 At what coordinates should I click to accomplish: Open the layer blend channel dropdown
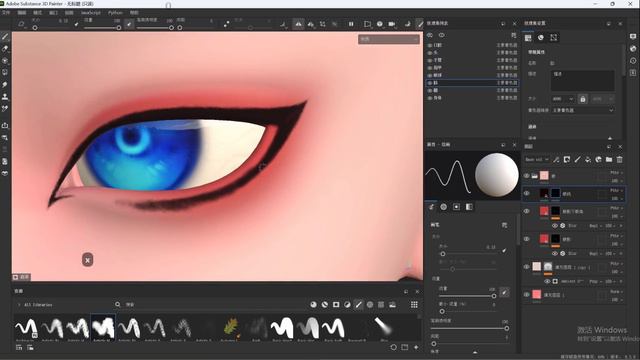point(537,160)
